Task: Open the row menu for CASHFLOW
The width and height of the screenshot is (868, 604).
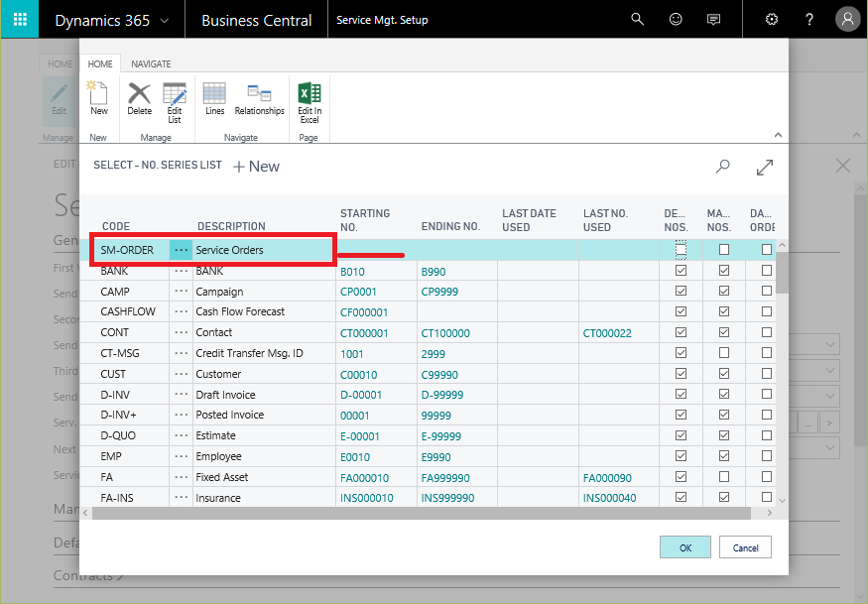Action: pos(181,311)
